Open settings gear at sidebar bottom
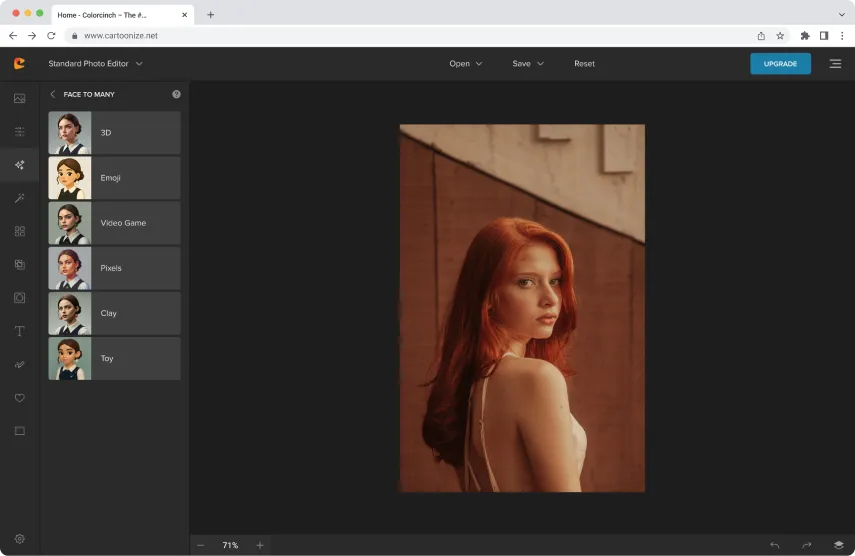The image size is (855, 556). (19, 539)
